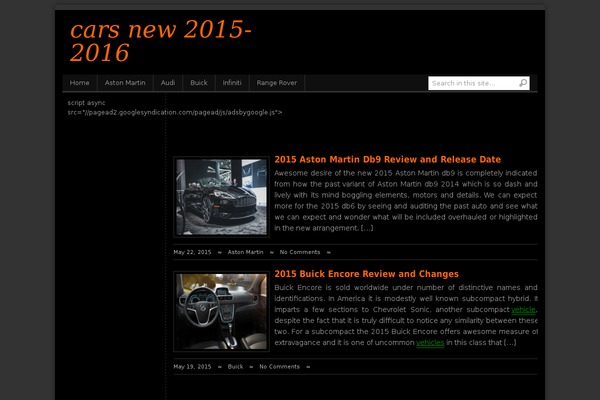This screenshot has width=600, height=400.
Task: Follow the green 'vehicle' link after Chevrolet Sonic
Action: (x=523, y=309)
